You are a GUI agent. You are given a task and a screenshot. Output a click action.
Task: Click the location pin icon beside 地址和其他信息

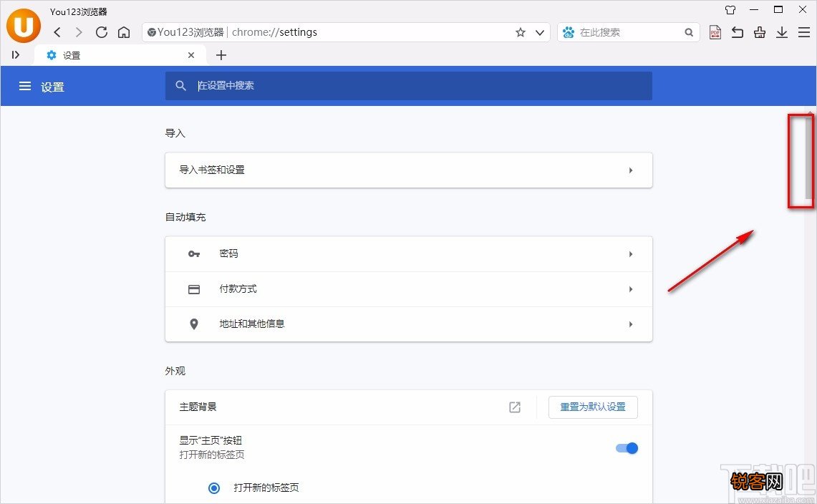194,324
